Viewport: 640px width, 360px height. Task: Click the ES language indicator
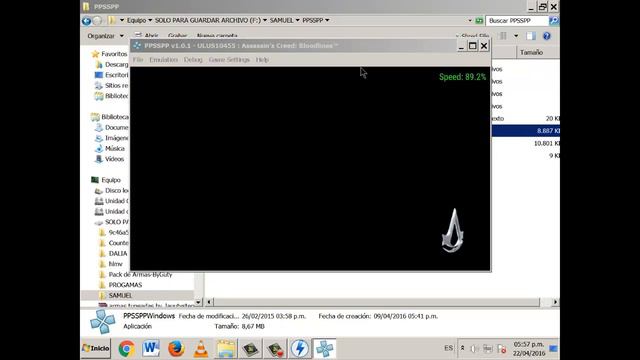[448, 348]
